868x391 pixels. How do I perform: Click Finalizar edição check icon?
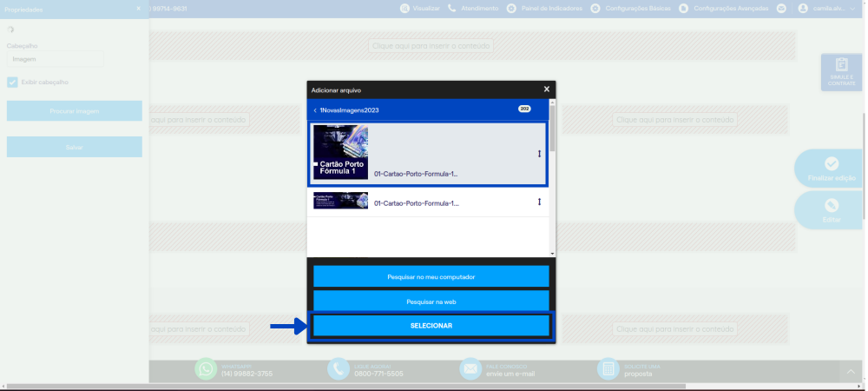[x=832, y=163]
